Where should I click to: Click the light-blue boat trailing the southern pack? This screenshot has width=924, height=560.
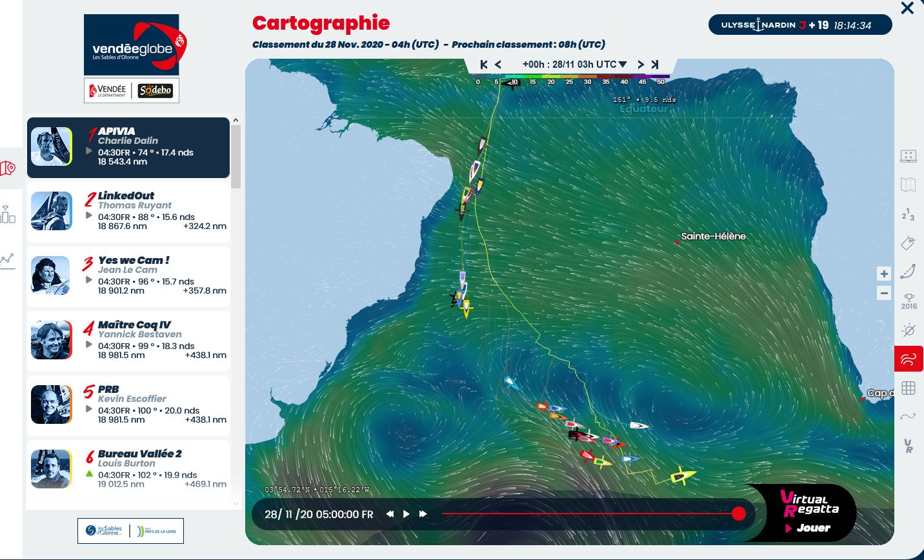click(x=511, y=383)
